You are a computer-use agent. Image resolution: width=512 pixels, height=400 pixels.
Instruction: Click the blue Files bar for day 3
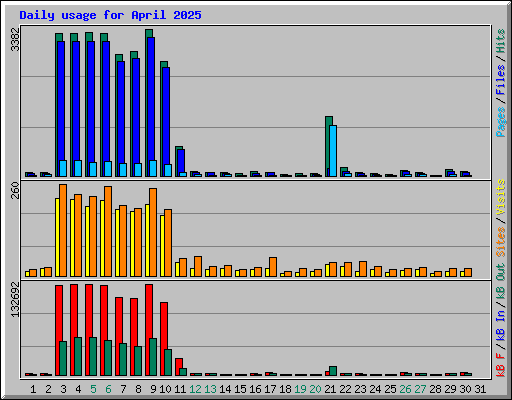point(61,109)
